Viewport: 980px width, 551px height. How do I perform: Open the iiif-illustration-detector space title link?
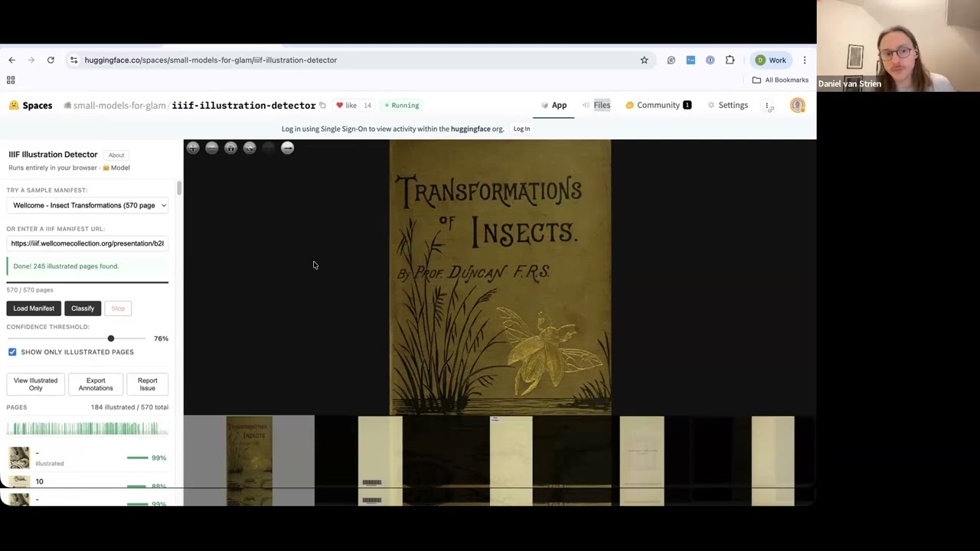243,106
